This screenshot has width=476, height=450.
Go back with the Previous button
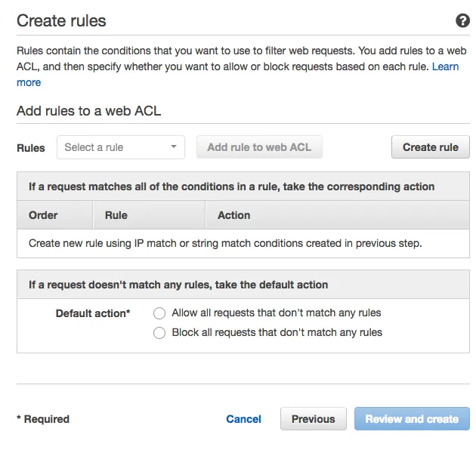pyautogui.click(x=313, y=419)
